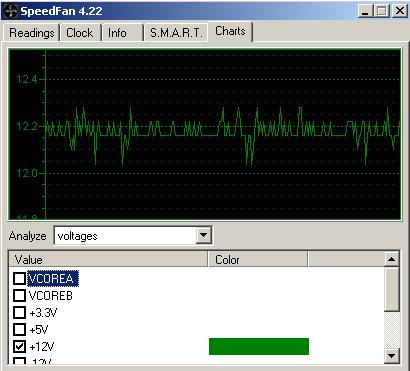410x371 pixels.
Task: Go to the S.M.A.R.T. tab
Action: click(x=176, y=33)
